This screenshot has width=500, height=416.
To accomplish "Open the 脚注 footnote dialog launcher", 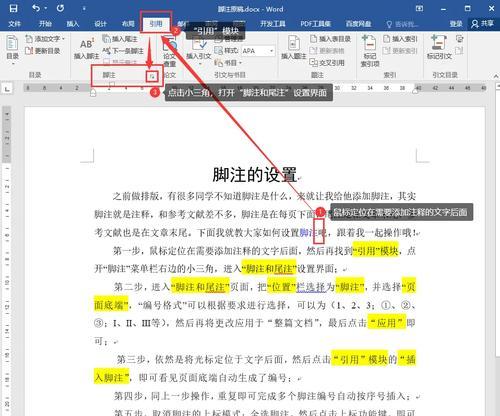I will point(152,77).
